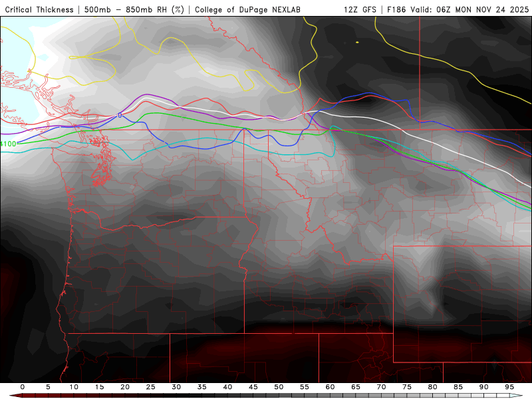Click the green "4100" contour label

8,144
